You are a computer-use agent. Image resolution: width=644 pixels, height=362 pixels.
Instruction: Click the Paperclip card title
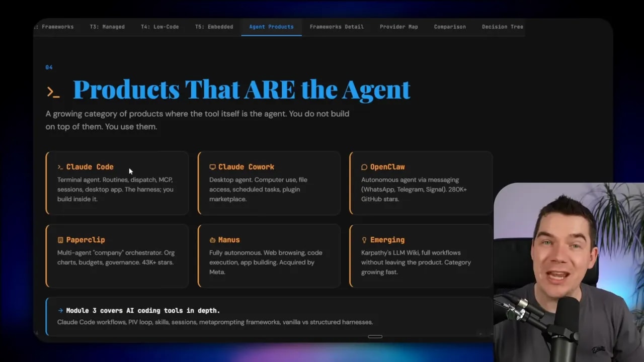coord(86,240)
